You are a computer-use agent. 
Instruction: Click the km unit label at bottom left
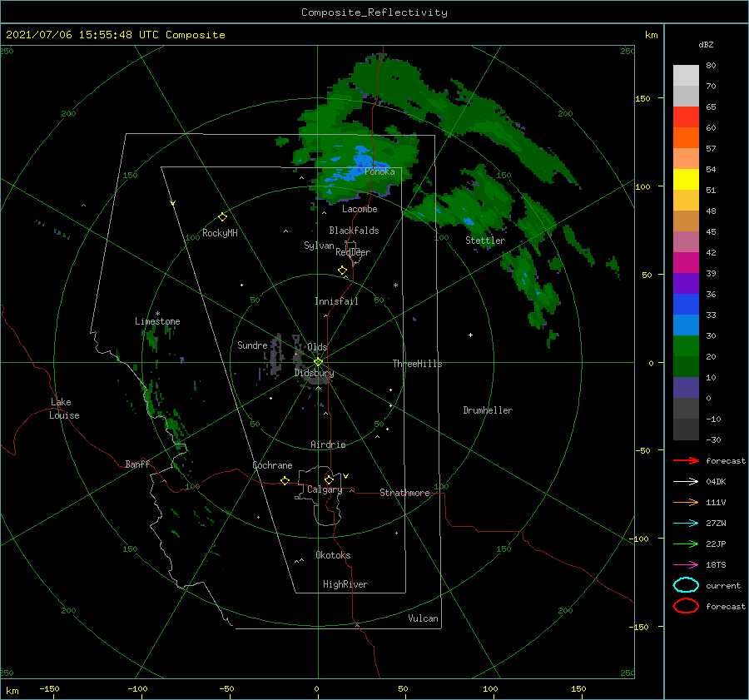tap(12, 691)
